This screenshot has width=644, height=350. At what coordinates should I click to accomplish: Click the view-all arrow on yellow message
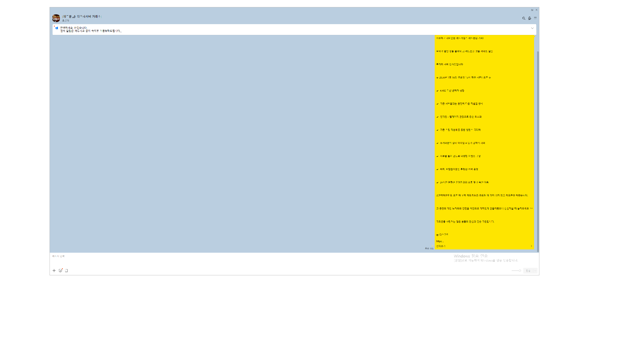pos(531,246)
